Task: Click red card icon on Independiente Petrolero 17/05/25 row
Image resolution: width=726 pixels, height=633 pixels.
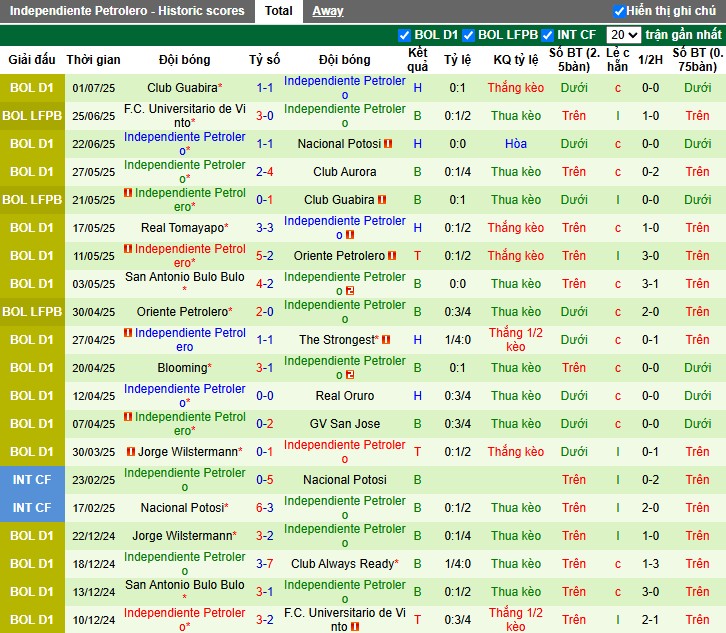Action: coord(350,235)
